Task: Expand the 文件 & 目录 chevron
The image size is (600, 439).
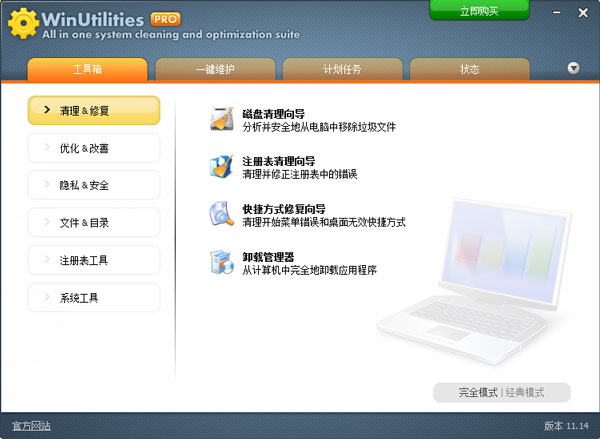Action: click(x=46, y=222)
